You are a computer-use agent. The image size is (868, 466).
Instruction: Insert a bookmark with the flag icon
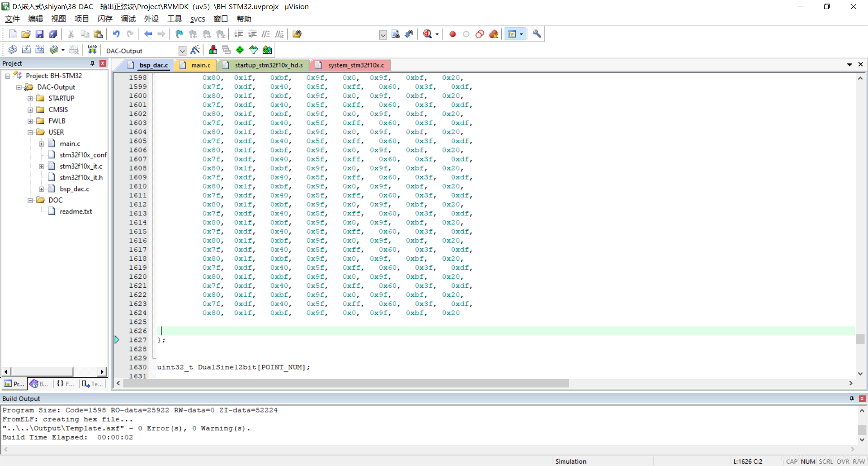click(179, 34)
